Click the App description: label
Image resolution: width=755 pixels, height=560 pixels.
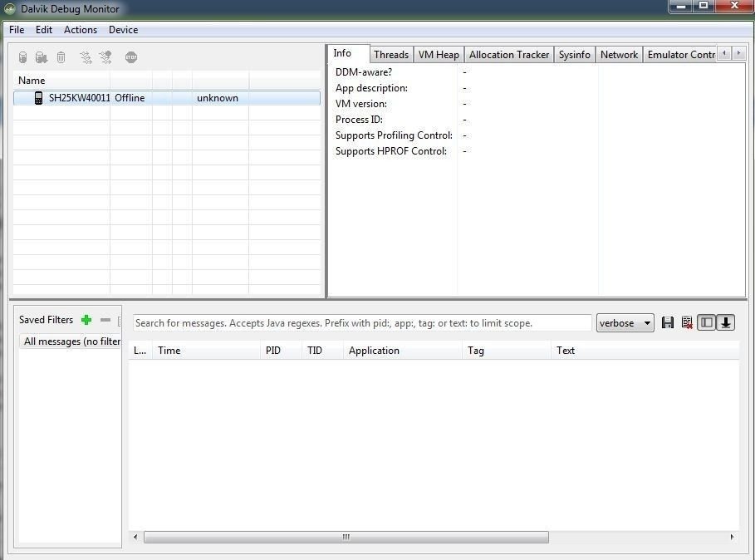point(371,88)
